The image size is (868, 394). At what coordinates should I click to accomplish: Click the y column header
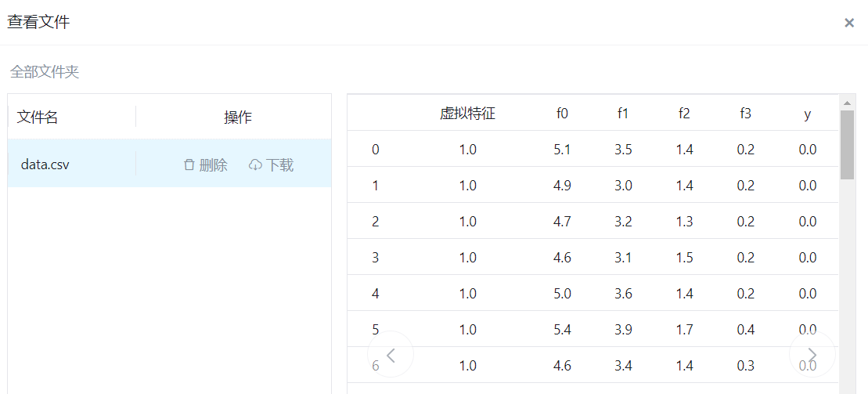pyautogui.click(x=808, y=114)
